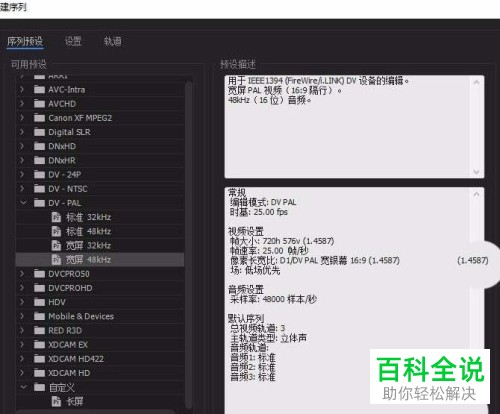
Task: Click the 长屏 preset file icon
Action: [56, 401]
